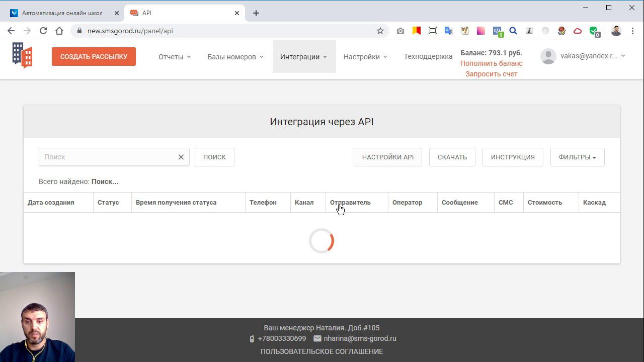The image size is (644, 362).
Task: View site info via padlock icon
Action: [79, 31]
